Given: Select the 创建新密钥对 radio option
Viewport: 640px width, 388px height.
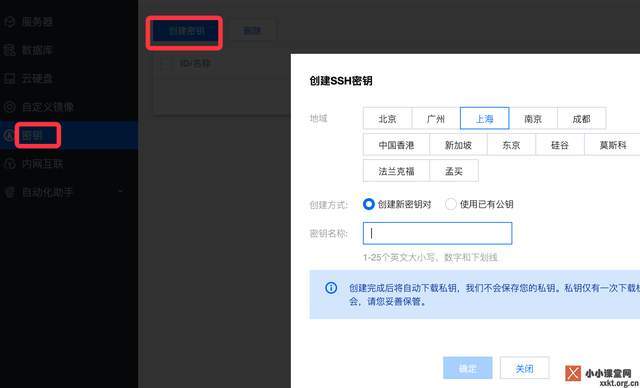Looking at the screenshot, I should coord(369,204).
